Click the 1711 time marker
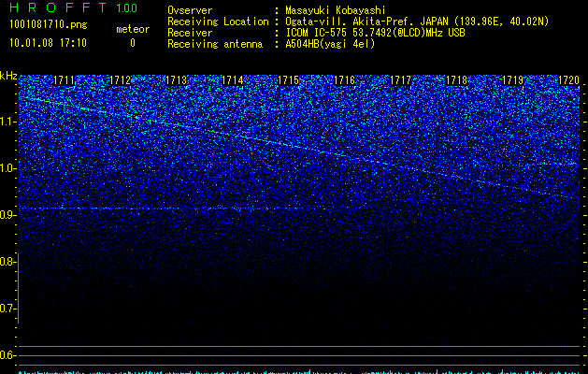This screenshot has height=374, width=588. click(x=65, y=80)
